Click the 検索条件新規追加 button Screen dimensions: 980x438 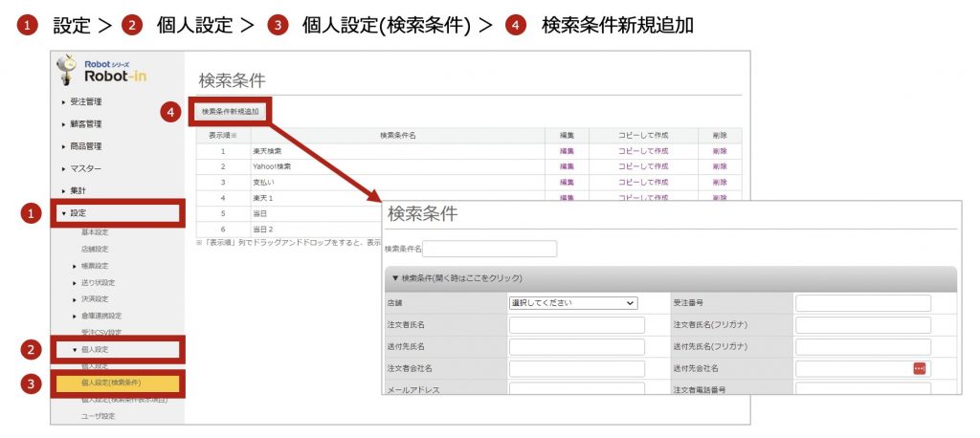(x=231, y=112)
